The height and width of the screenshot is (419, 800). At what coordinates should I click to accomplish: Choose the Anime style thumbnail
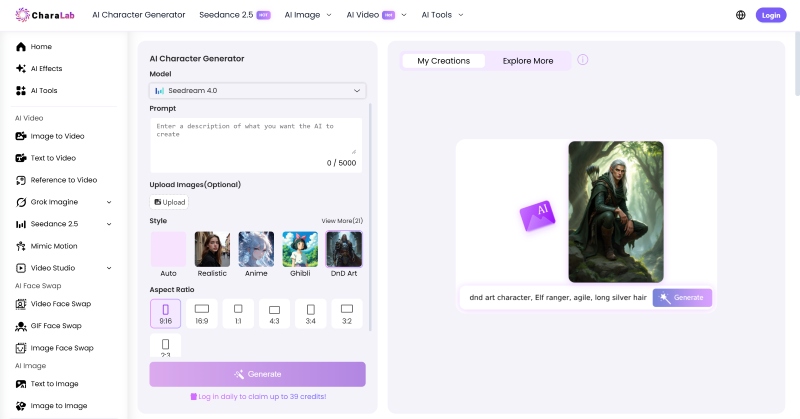point(256,249)
